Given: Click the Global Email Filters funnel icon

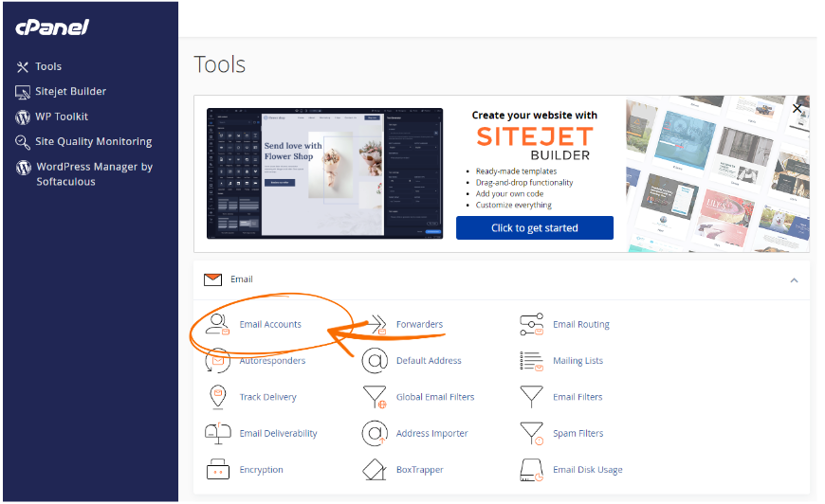Looking at the screenshot, I should pos(375,397).
